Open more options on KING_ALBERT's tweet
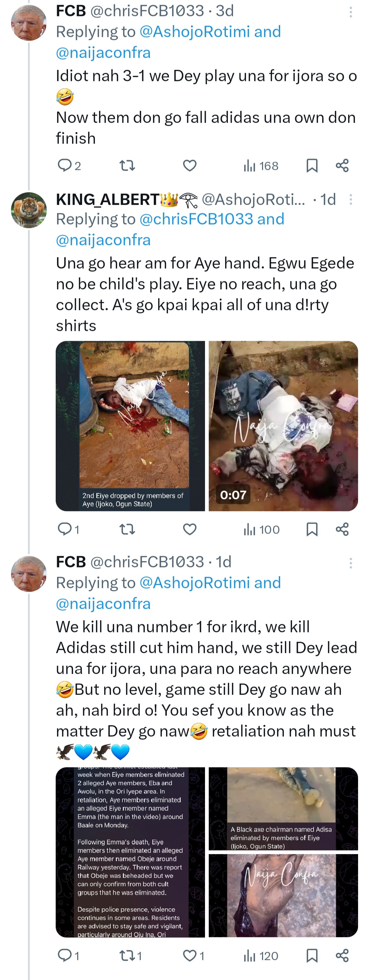This screenshot has height=980, width=369. coord(350,200)
